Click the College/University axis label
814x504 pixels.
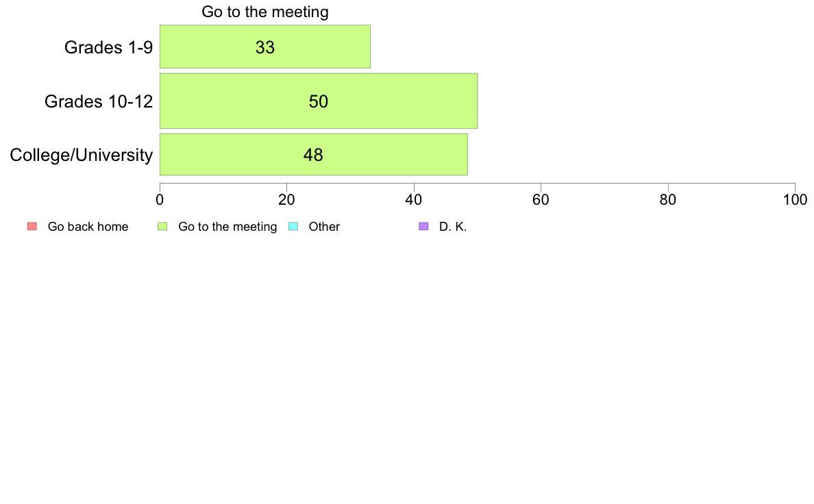pos(82,155)
